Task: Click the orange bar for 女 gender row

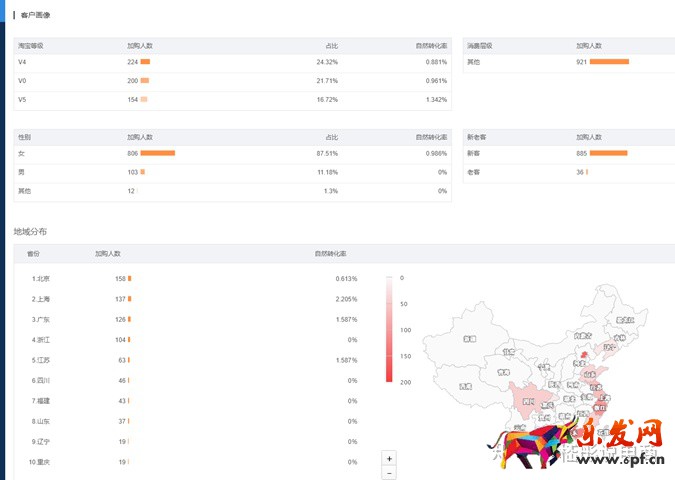Action: pos(157,153)
